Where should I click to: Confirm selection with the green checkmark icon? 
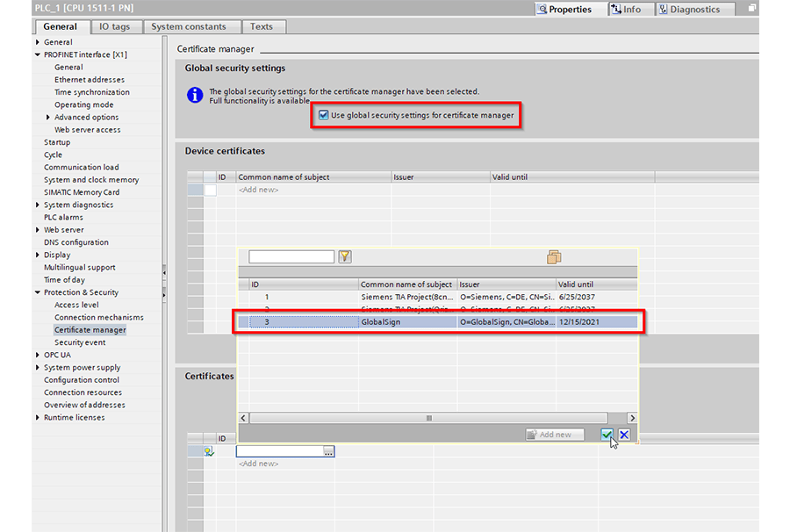pyautogui.click(x=607, y=435)
